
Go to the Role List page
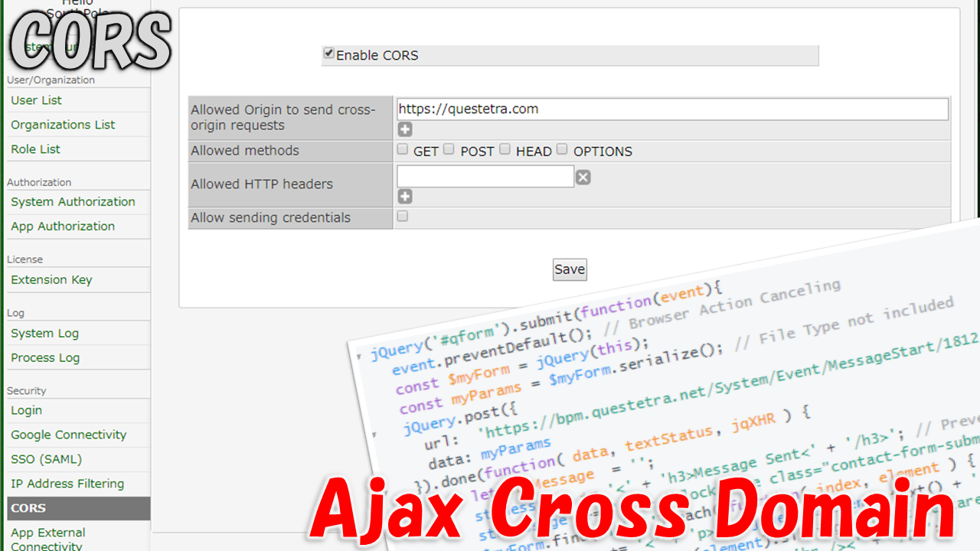35,149
